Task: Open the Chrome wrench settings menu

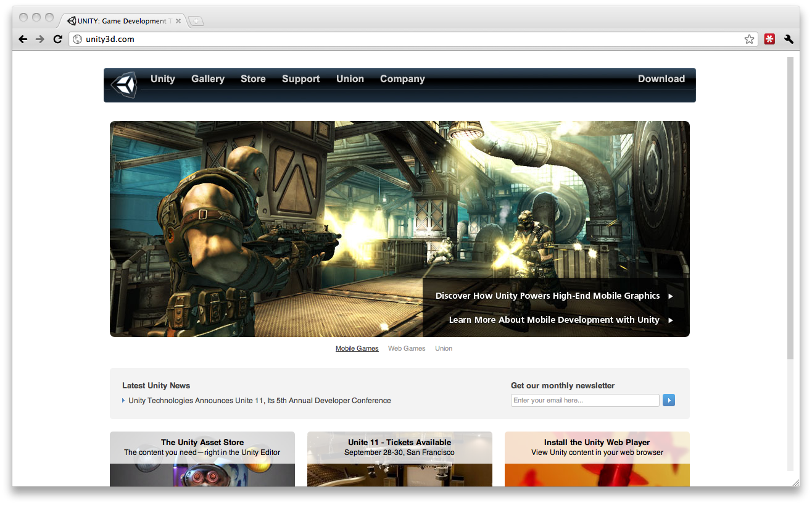Action: coord(789,39)
